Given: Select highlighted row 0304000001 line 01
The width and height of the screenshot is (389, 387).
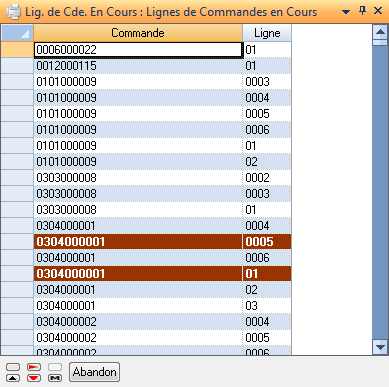Looking at the screenshot, I should pos(163,274).
